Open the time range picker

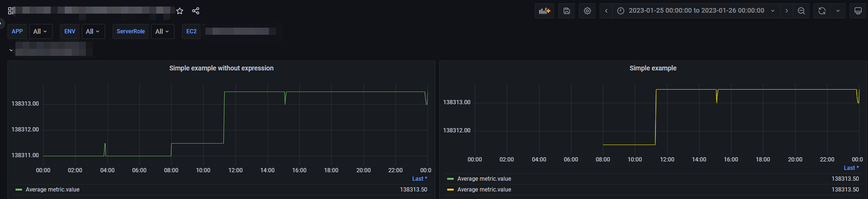pyautogui.click(x=696, y=11)
